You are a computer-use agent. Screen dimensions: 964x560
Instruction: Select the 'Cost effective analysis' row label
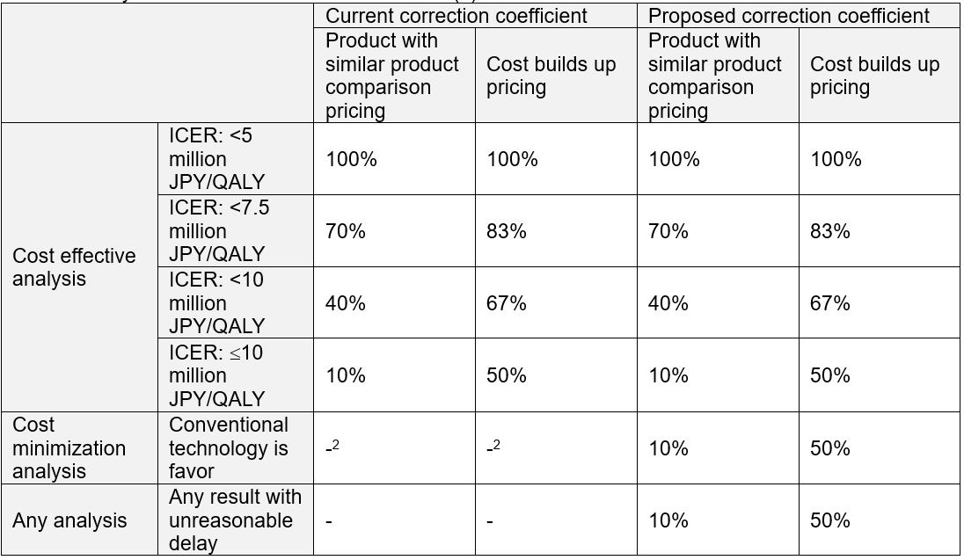click(74, 267)
